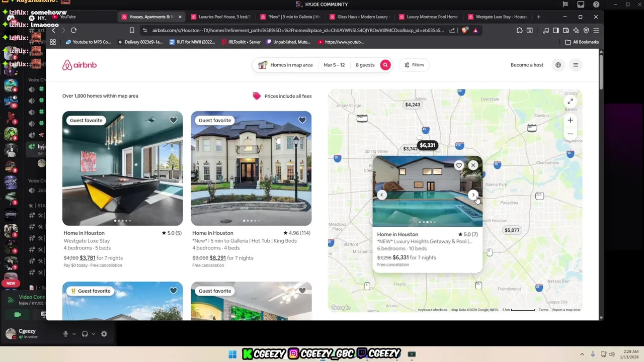The image size is (644, 362).
Task: Show hidden system tray icons
Action: [x=582, y=354]
